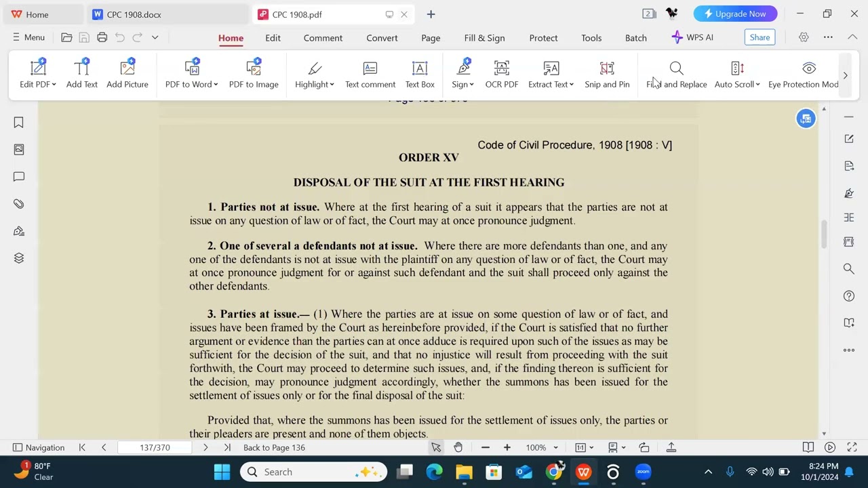Expand the Sign dropdown
The width and height of the screenshot is (868, 488).
(x=471, y=85)
